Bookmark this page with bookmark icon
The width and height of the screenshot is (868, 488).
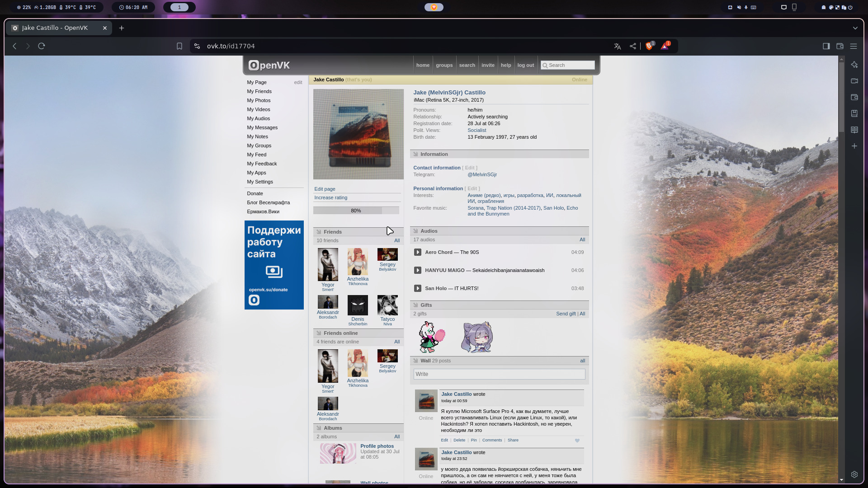[x=179, y=46]
